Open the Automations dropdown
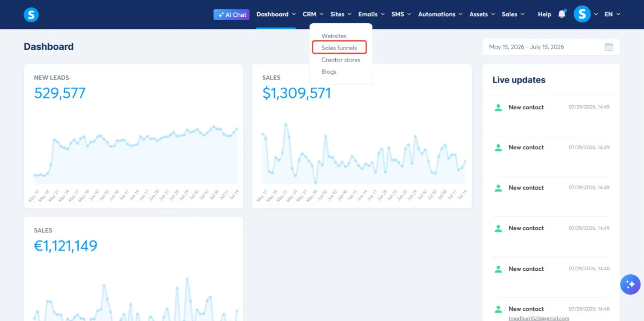The width and height of the screenshot is (644, 321). [440, 14]
